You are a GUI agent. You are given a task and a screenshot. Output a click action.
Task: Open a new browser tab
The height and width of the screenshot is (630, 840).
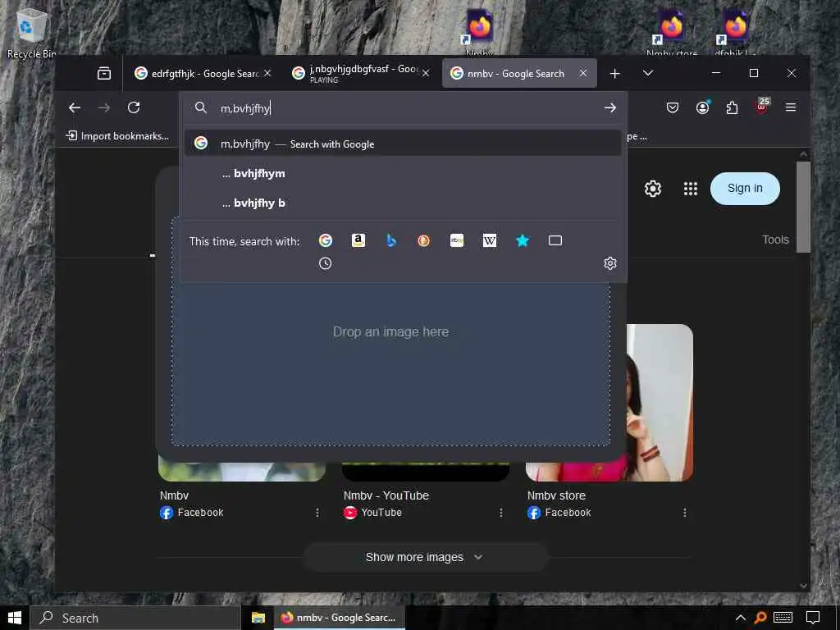[x=615, y=73]
